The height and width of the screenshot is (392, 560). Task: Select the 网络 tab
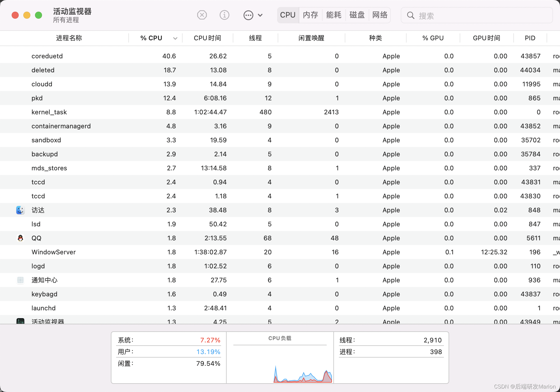(x=380, y=15)
